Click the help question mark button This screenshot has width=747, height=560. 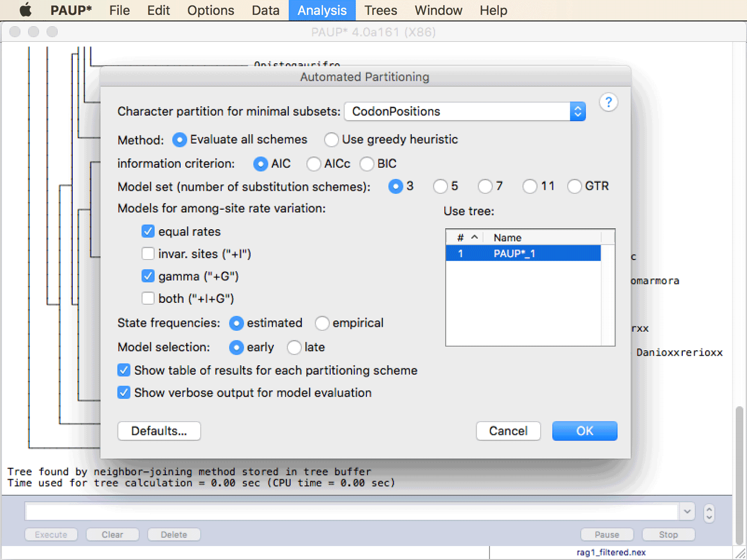tap(608, 102)
